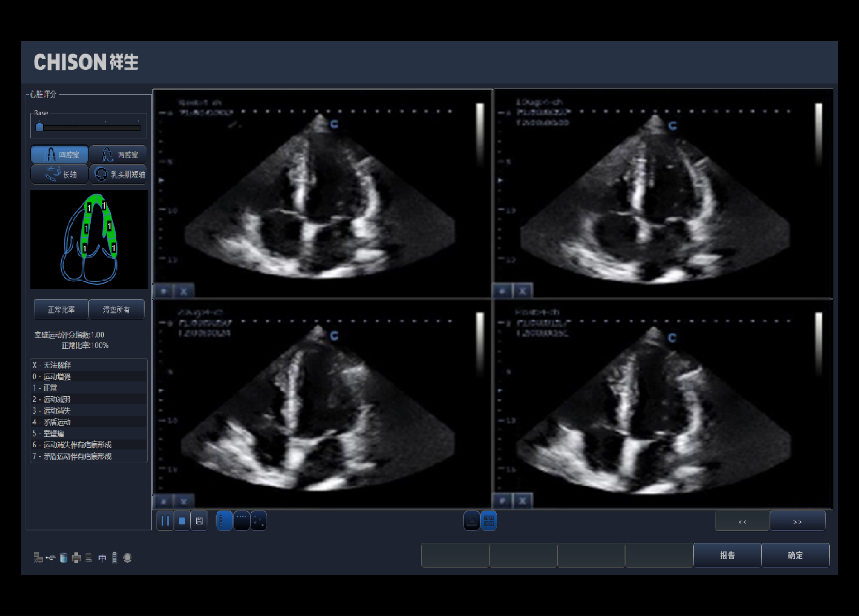Switch to single image layout view
This screenshot has height=616, width=859.
coord(471,521)
